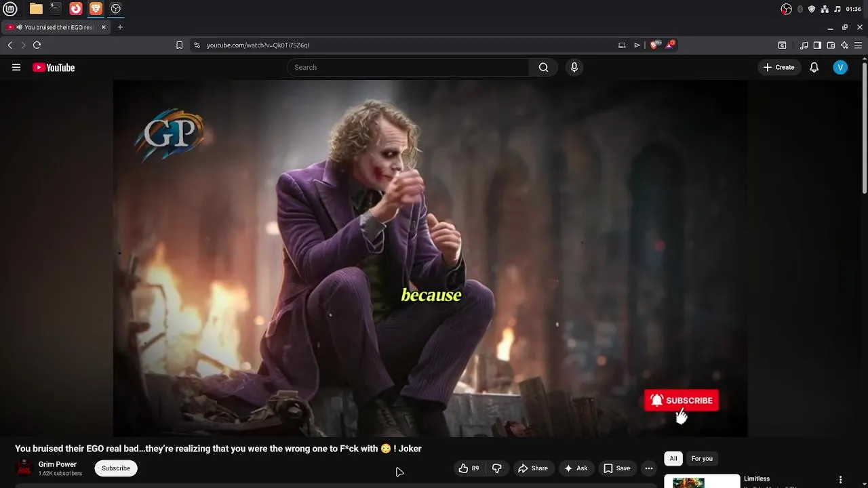The width and height of the screenshot is (868, 488).
Task: Select the 'You bruised their EGO' browser tab
Action: 56,27
